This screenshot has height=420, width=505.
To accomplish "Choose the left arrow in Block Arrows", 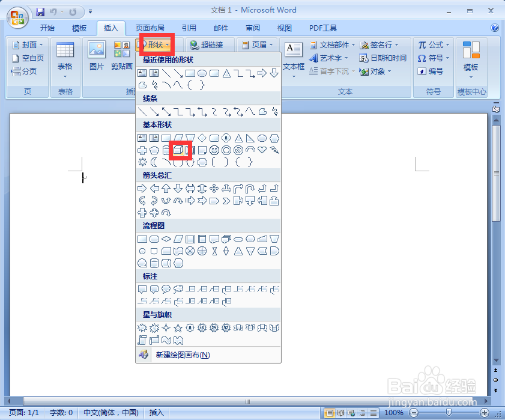I will (154, 188).
